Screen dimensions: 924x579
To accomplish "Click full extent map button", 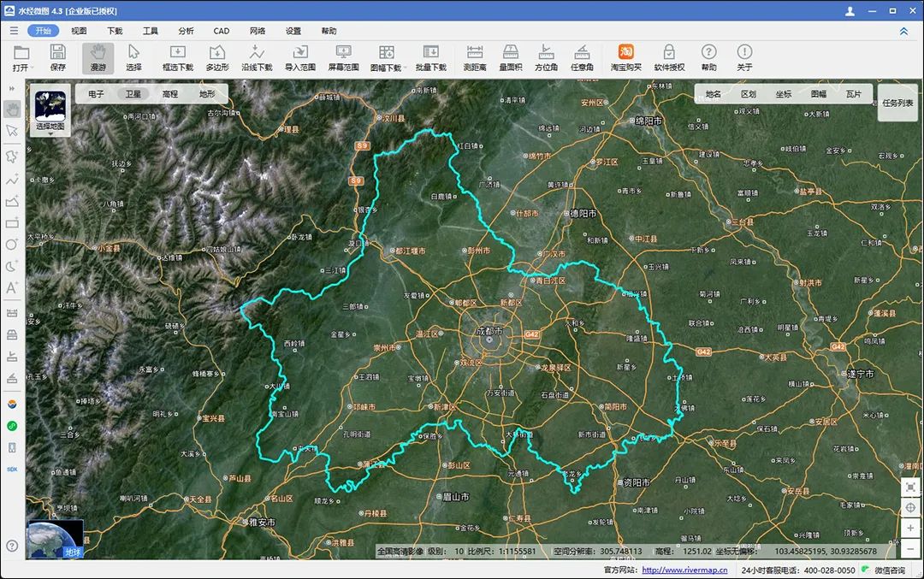I will pyautogui.click(x=910, y=487).
